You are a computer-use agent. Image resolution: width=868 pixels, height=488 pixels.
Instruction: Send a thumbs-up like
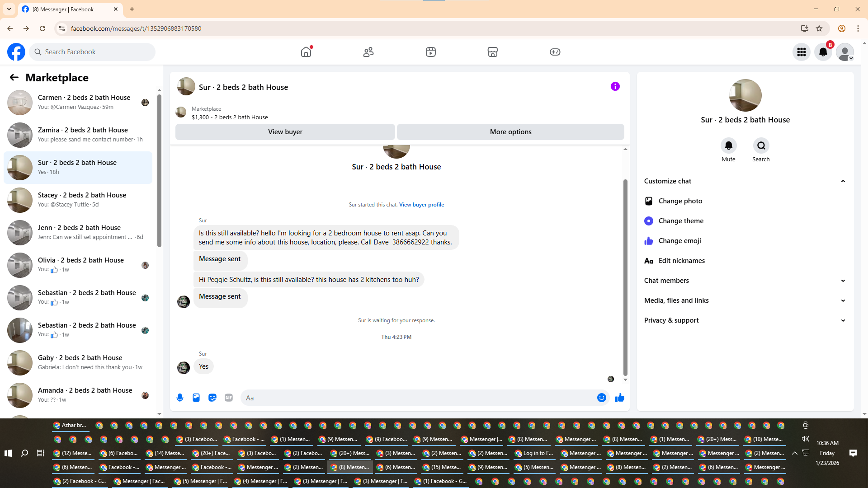pos(619,398)
